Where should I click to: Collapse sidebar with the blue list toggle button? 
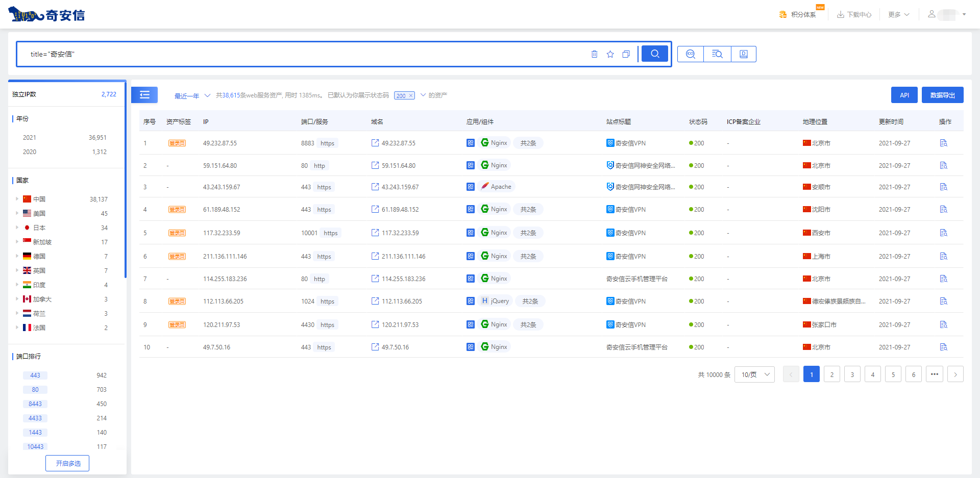(144, 95)
